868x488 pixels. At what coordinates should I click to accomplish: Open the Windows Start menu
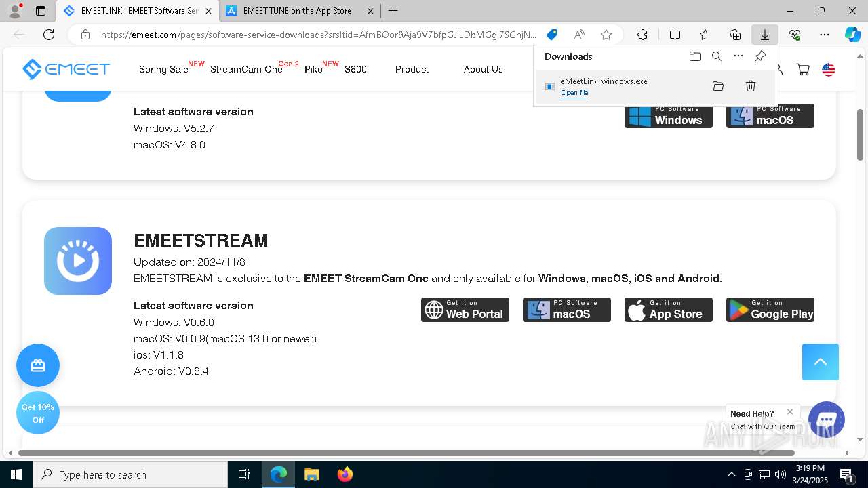click(x=16, y=474)
